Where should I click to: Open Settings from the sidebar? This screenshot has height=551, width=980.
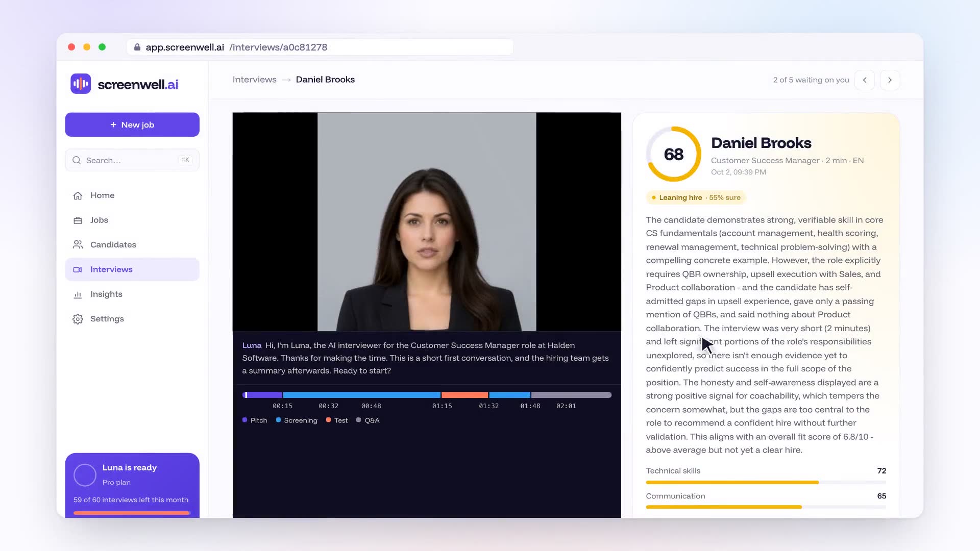tap(132, 319)
